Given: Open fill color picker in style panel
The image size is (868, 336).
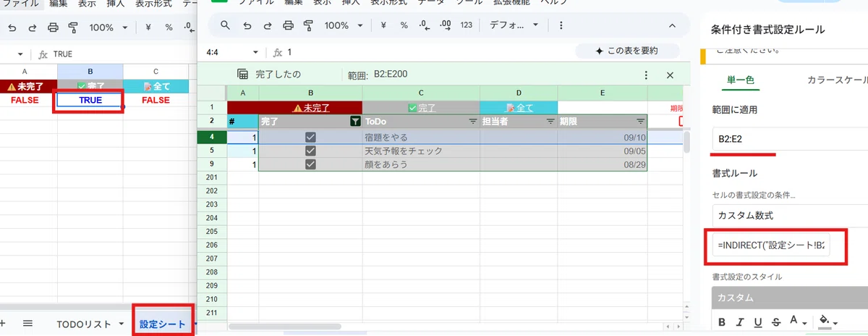Looking at the screenshot, I should click(828, 322).
